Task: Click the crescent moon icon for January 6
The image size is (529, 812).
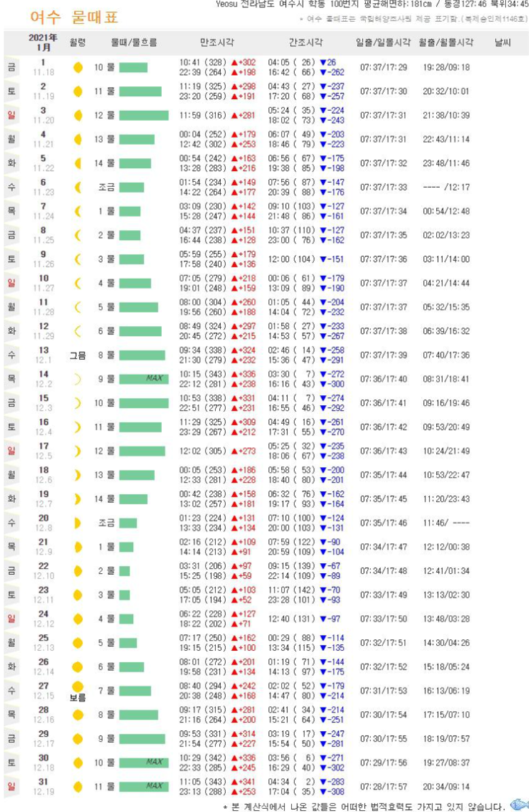Action: pos(78,187)
